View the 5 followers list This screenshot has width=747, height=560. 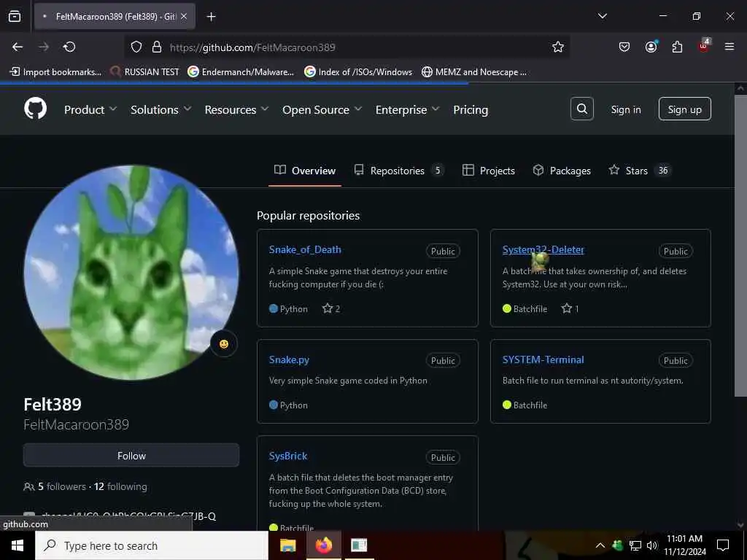pyautogui.click(x=62, y=486)
